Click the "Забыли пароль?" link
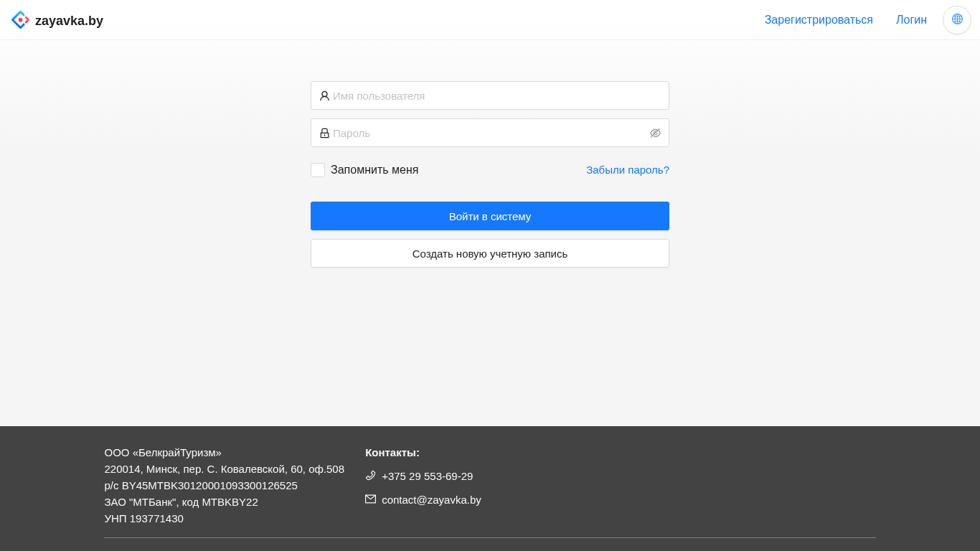980x551 pixels. [x=627, y=170]
